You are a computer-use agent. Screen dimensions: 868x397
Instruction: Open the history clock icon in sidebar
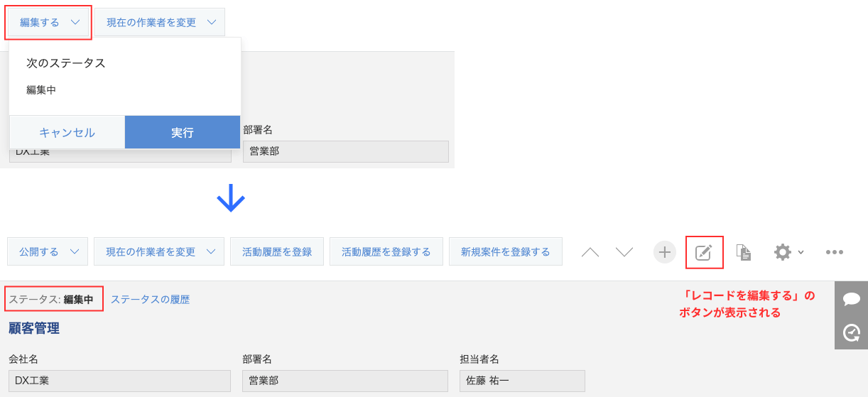click(852, 332)
